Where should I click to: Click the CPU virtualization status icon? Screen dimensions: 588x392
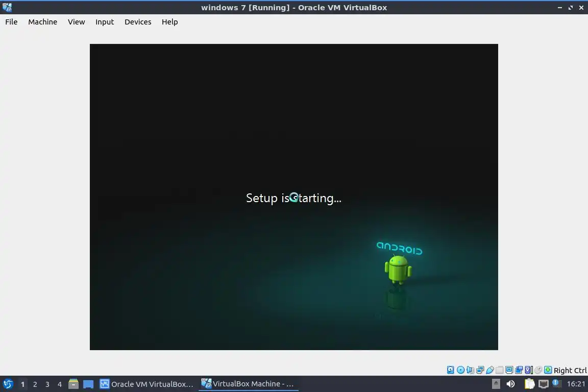(529, 370)
